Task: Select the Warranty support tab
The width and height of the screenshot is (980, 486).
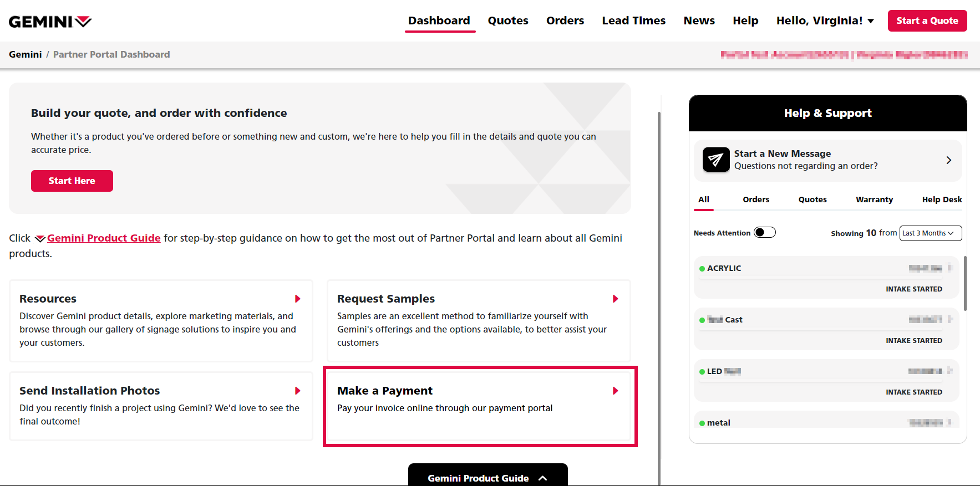Action: [x=875, y=199]
